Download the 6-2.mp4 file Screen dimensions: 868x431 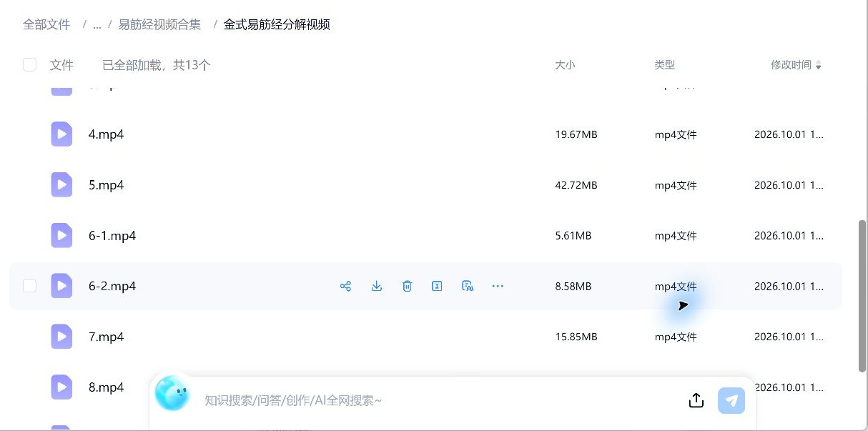coord(377,286)
